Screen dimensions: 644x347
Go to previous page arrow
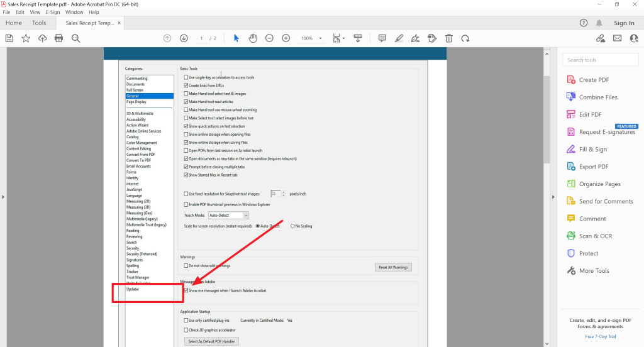click(167, 38)
